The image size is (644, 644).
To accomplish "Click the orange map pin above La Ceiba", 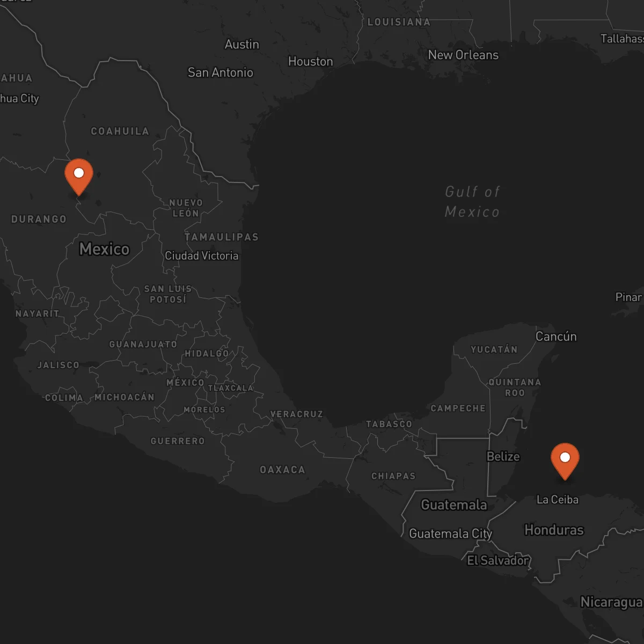I will pos(565,462).
